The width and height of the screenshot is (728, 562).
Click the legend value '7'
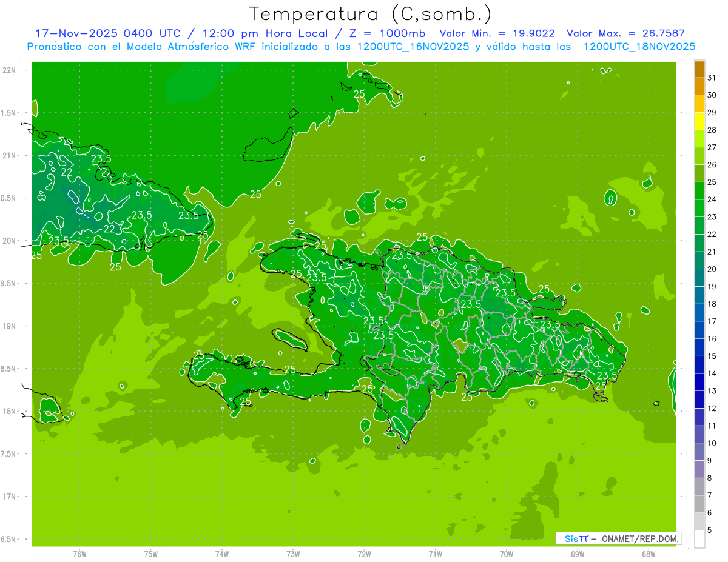pyautogui.click(x=710, y=495)
